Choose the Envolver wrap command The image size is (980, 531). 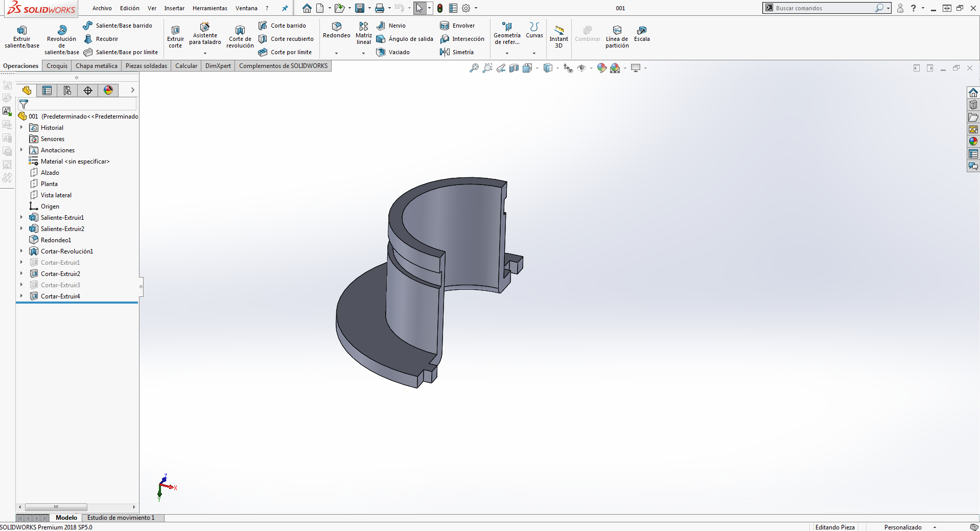(x=457, y=26)
